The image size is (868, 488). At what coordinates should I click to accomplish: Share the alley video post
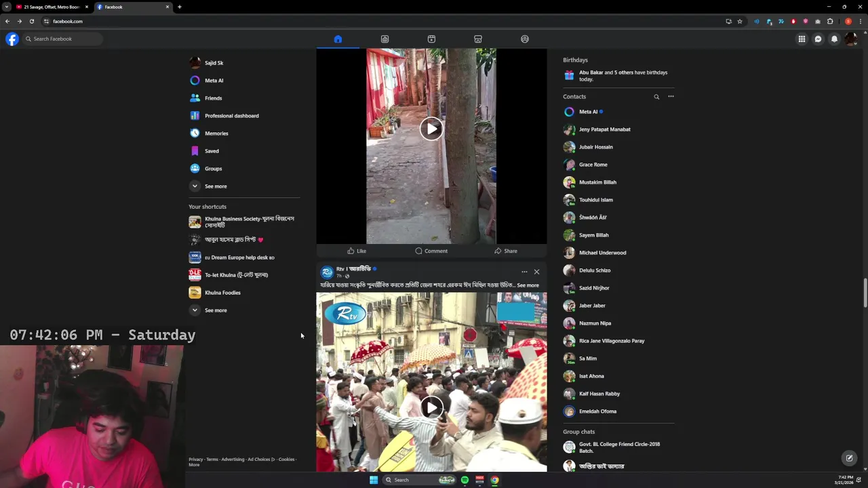pyautogui.click(x=506, y=251)
